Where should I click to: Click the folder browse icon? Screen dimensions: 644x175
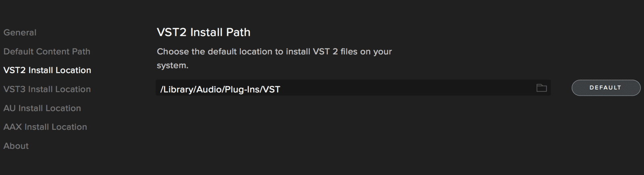tap(541, 88)
